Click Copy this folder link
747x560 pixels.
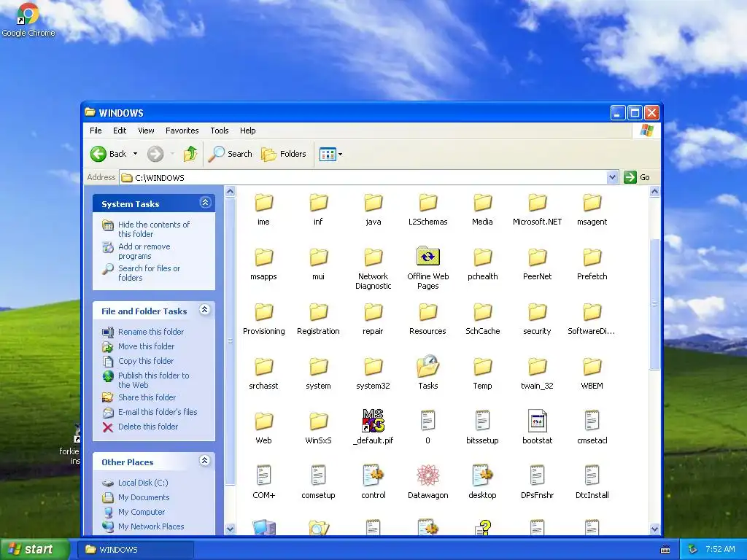click(x=146, y=361)
